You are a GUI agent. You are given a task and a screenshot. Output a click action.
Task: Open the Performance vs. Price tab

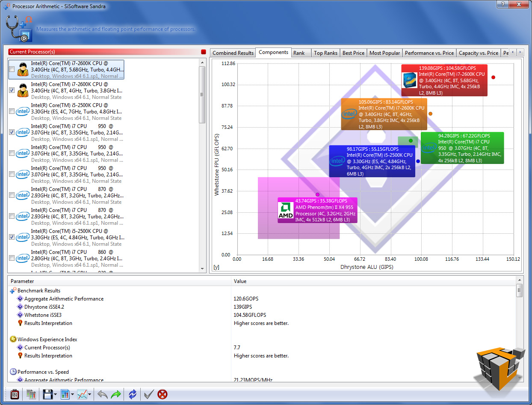[429, 53]
